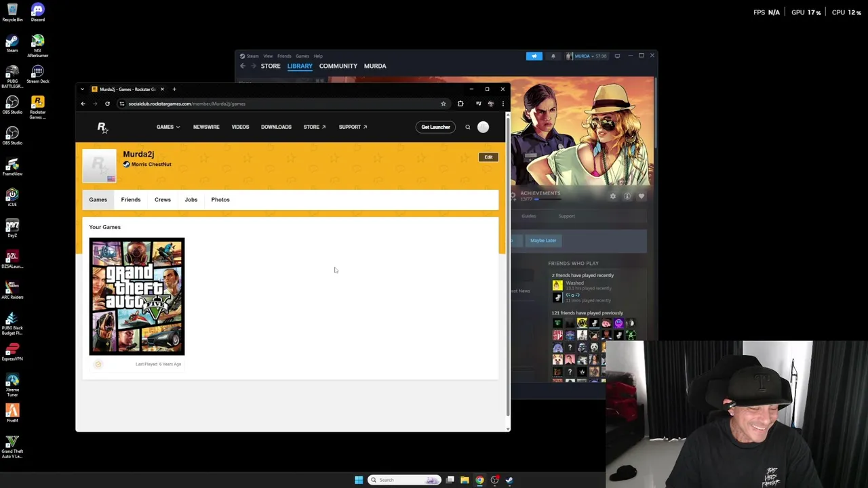The width and height of the screenshot is (868, 488).
Task: Open Chrome tab search chevron
Action: (x=82, y=89)
